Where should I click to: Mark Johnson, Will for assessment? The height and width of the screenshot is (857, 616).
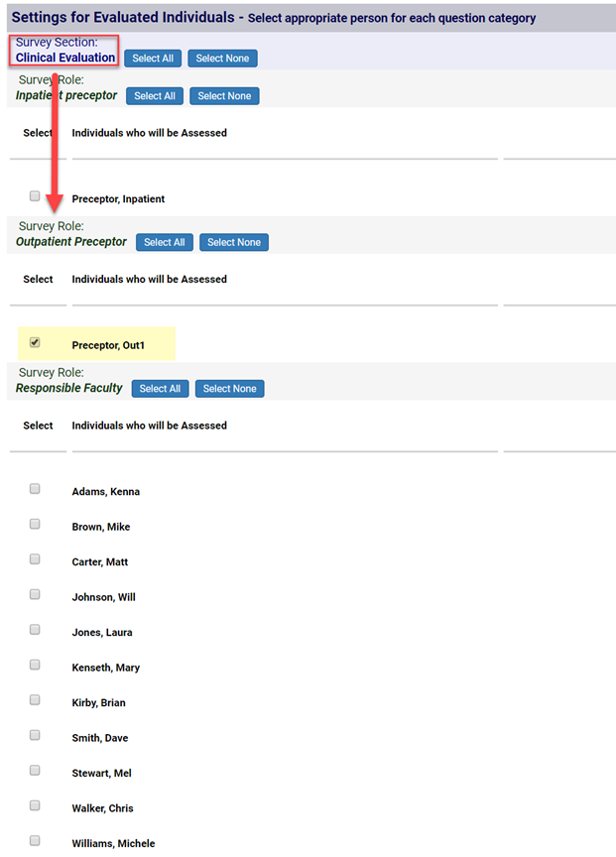click(35, 594)
